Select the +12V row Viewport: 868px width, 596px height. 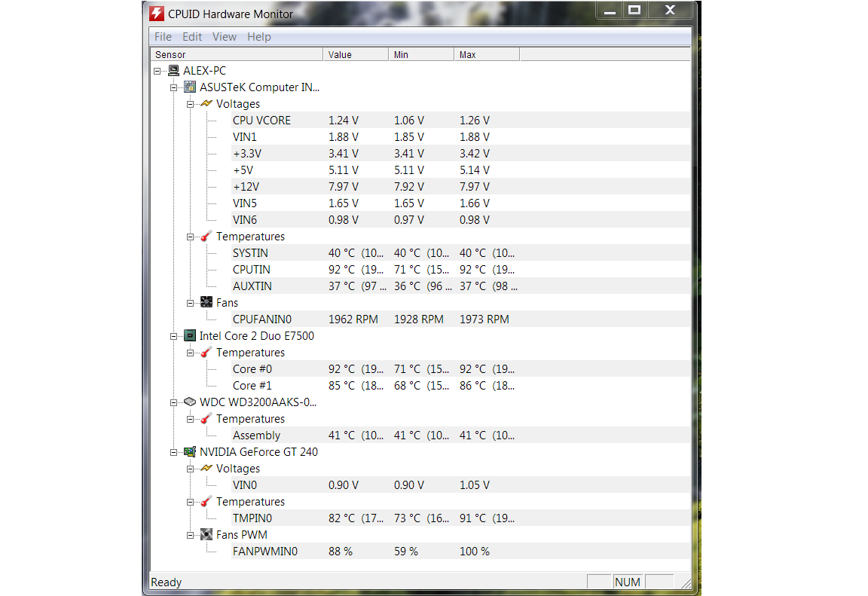coord(460,187)
